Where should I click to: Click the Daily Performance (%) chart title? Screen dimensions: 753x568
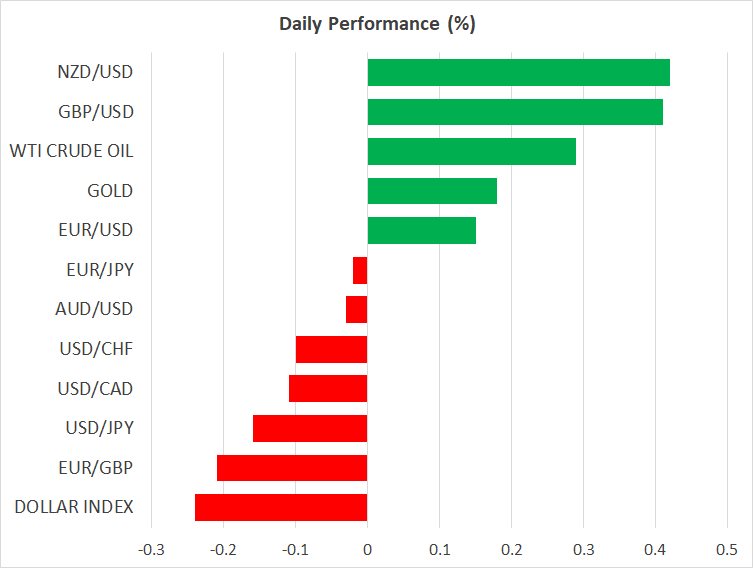point(376,24)
